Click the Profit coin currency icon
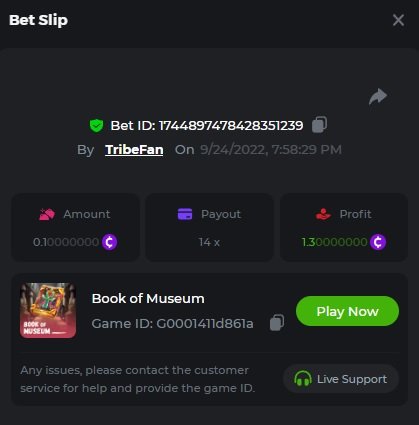 378,242
